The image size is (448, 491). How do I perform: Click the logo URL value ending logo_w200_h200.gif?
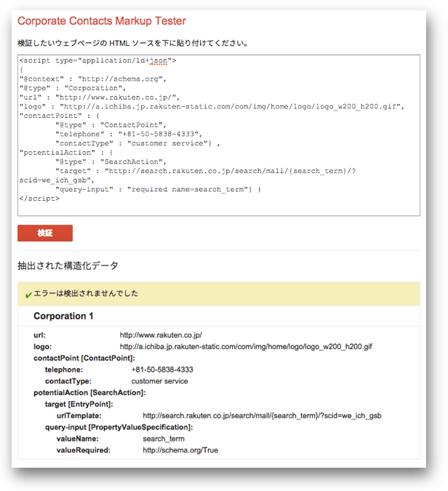(246, 347)
